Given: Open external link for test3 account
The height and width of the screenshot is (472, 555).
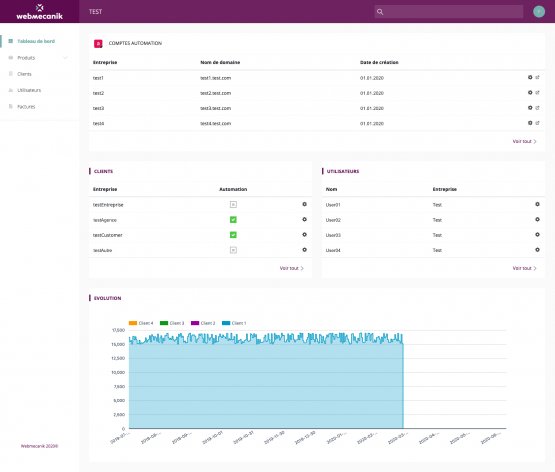Looking at the screenshot, I should point(537,108).
